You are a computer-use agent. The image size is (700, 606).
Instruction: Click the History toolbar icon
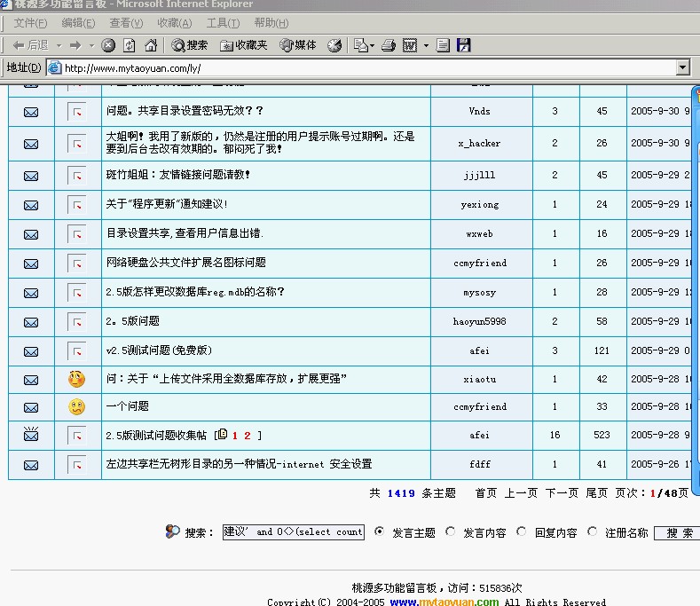tap(334, 45)
